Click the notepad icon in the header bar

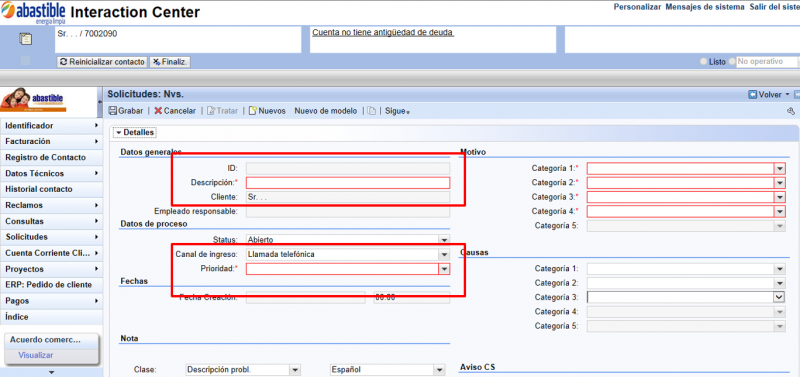tap(26, 39)
